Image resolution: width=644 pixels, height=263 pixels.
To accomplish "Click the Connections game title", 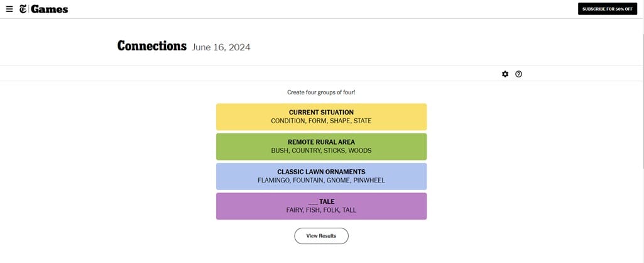I will [152, 46].
